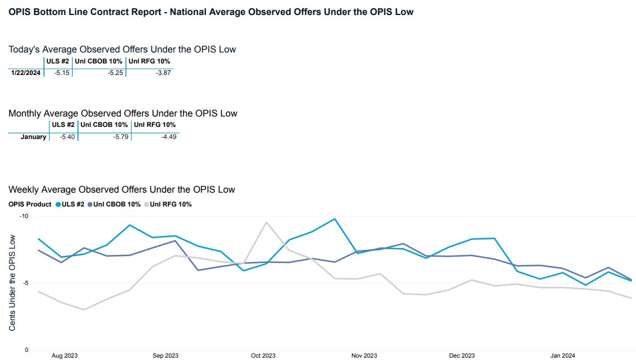The image size is (636, 364).
Task: Click Unl CBOB 10% header in Monthly table
Action: click(104, 125)
